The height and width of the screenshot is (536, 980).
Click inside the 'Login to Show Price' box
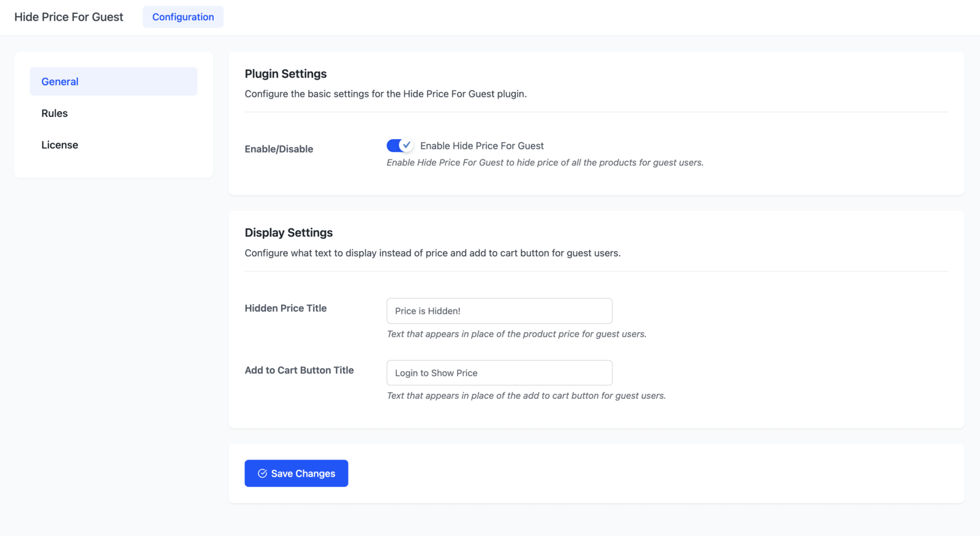(x=499, y=372)
